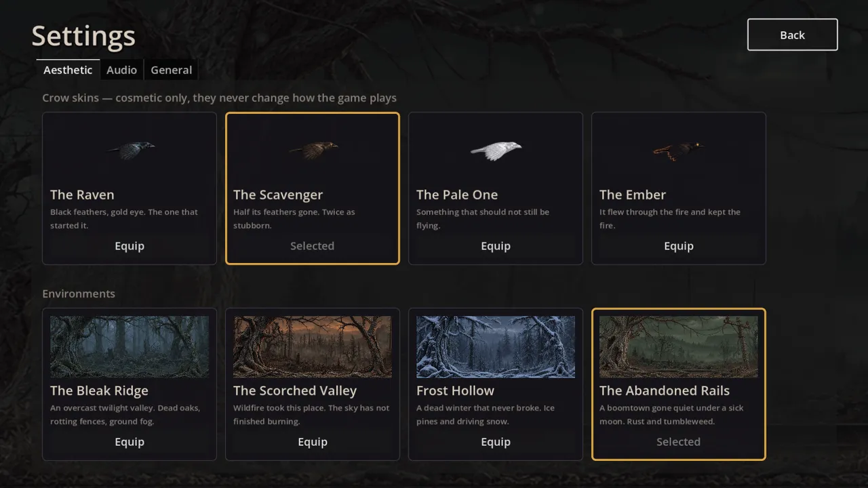Click description 'An overcast twilight valley'
The width and height of the screenshot is (868, 488).
(x=125, y=414)
